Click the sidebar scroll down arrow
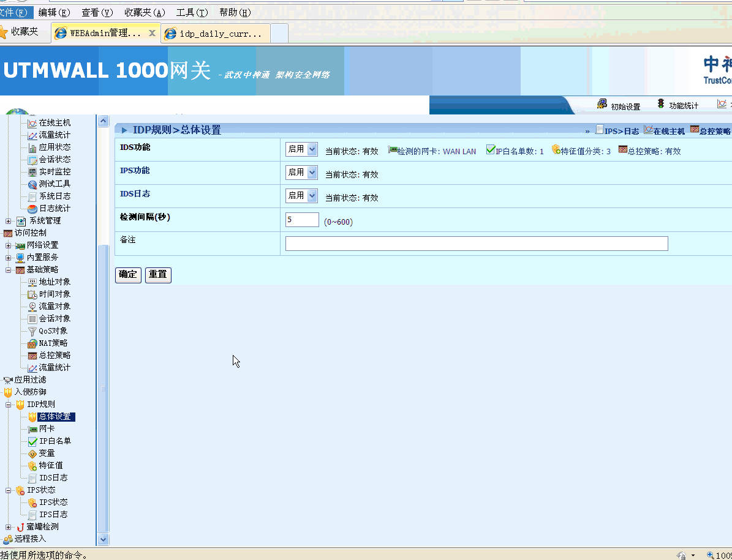This screenshot has width=732, height=560. 103,539
